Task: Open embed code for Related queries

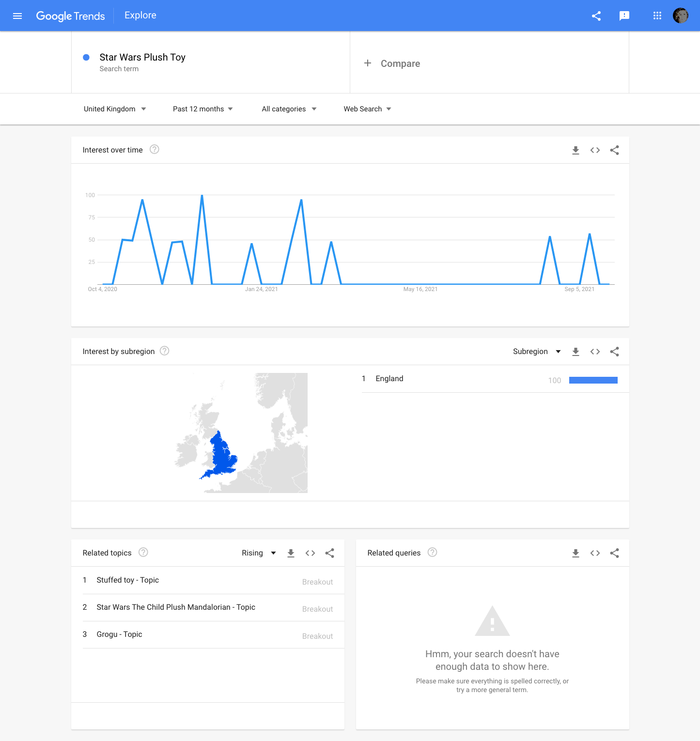Action: pos(595,553)
